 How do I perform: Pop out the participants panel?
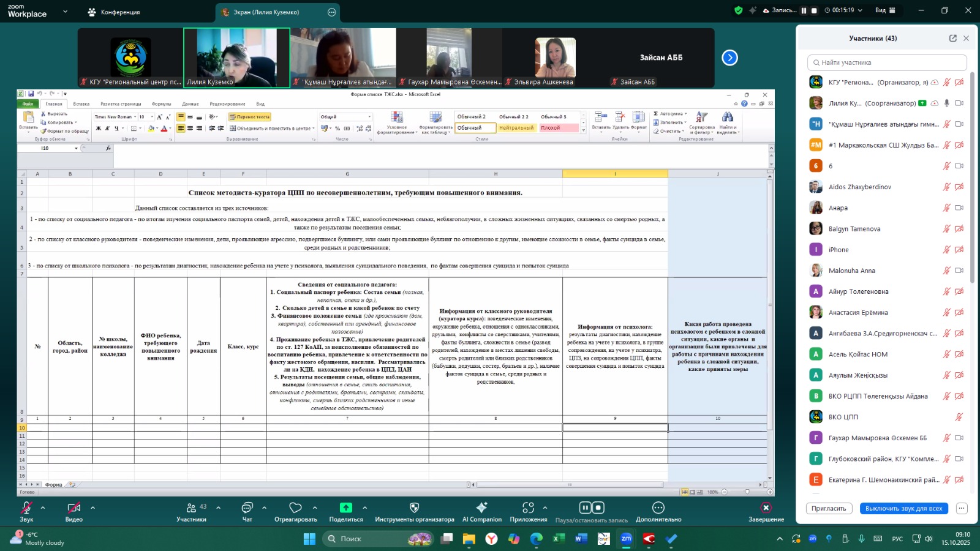pos(952,38)
